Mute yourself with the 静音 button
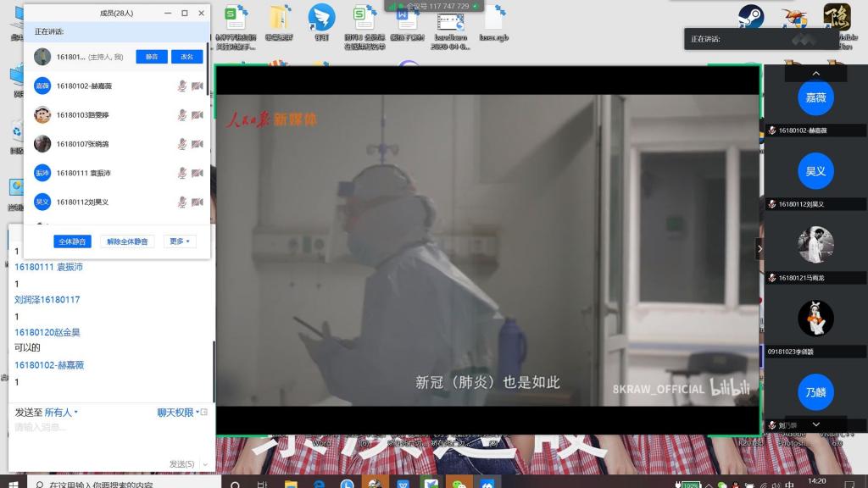 tap(152, 57)
